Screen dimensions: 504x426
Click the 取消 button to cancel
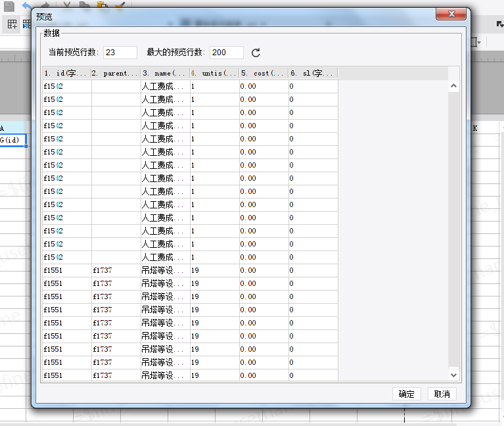[442, 394]
